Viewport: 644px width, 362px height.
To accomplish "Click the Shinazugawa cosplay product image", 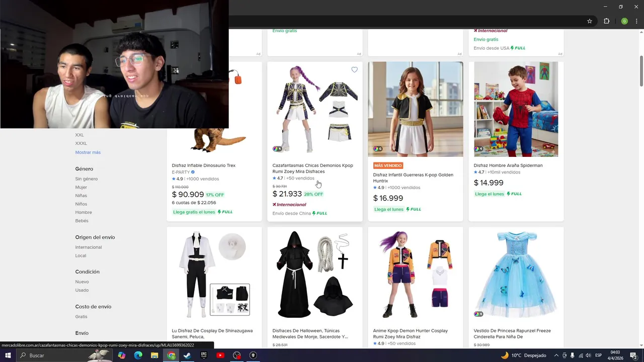I will coord(214,275).
